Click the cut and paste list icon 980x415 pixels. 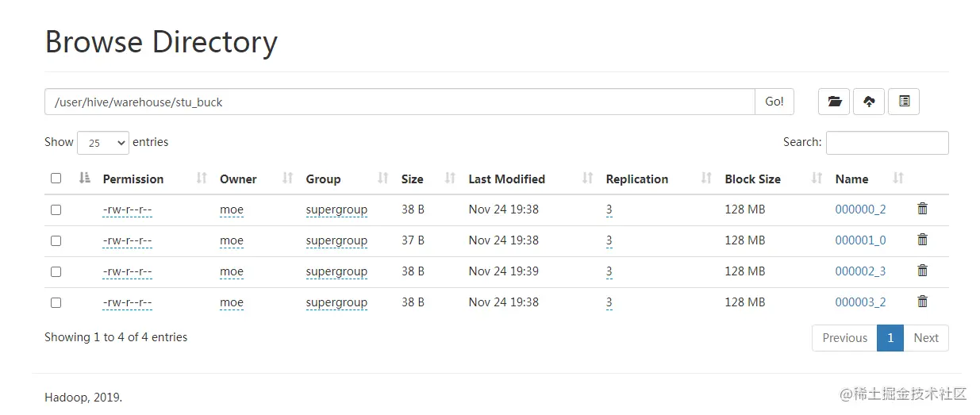point(904,102)
